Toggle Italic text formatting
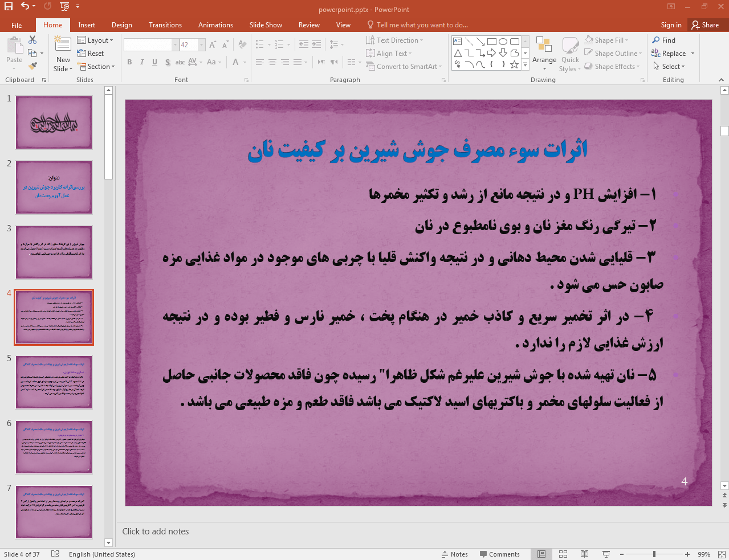The width and height of the screenshot is (729, 560). [x=142, y=62]
